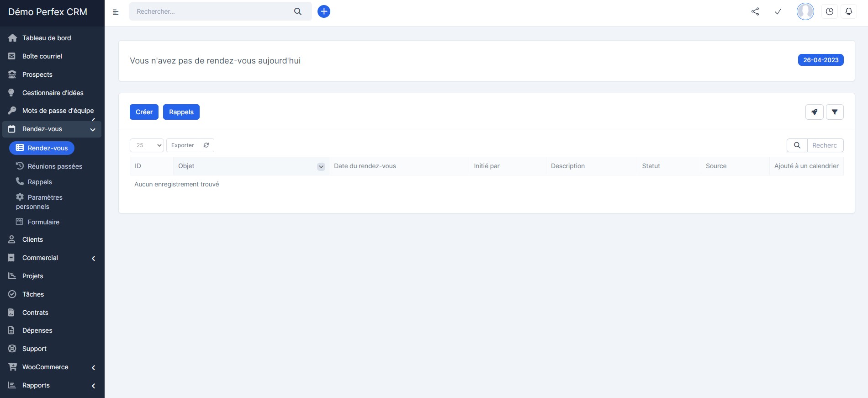Open Rappels in the sidebar
Image resolution: width=868 pixels, height=398 pixels.
click(x=34, y=182)
